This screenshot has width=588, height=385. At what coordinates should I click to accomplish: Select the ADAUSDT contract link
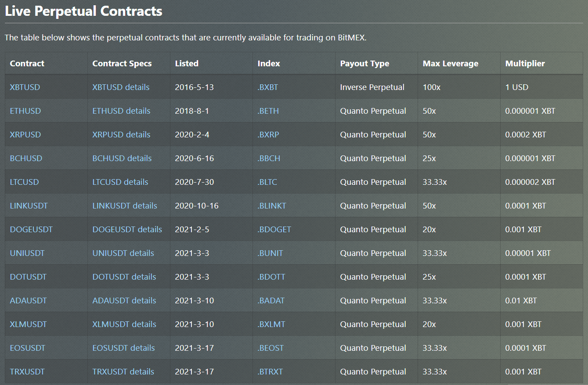click(x=28, y=300)
